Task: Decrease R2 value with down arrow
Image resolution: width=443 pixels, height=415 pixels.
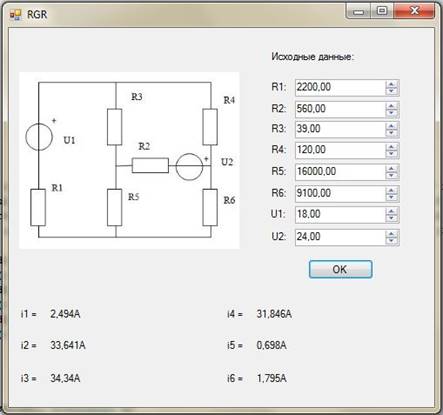Action: 392,113
